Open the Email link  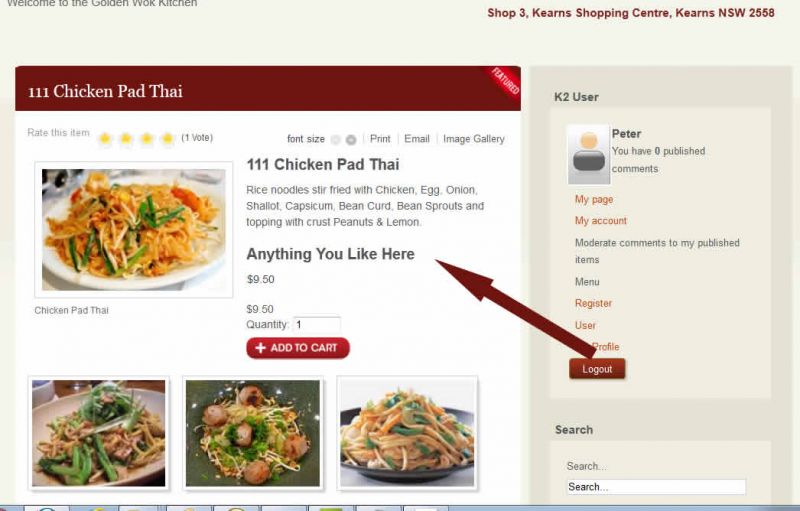coord(417,139)
